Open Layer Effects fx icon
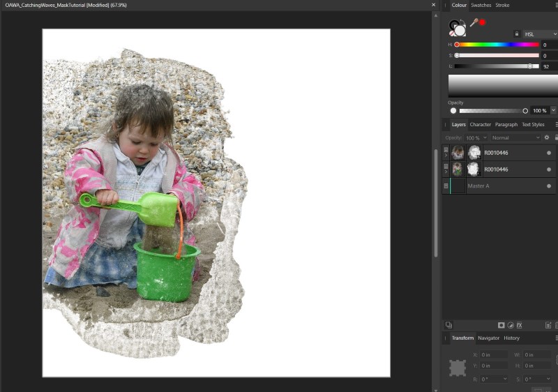This screenshot has height=392, width=558. tap(519, 325)
